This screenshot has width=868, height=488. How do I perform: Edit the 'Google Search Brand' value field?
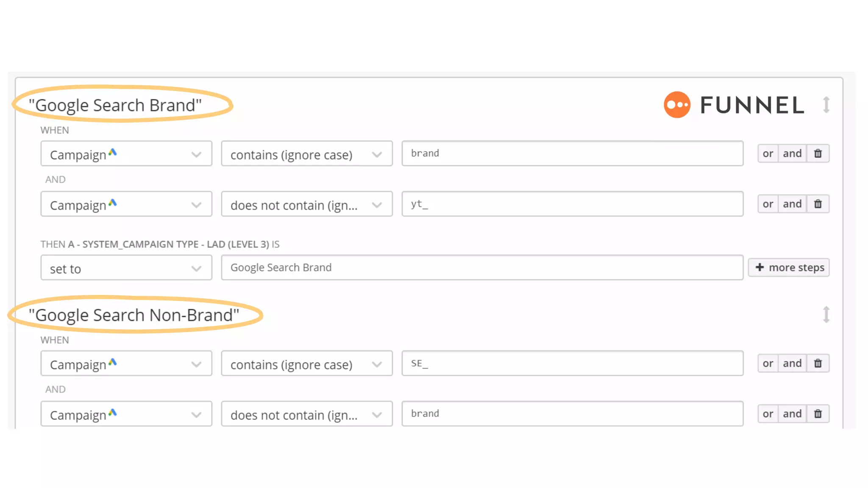pyautogui.click(x=481, y=268)
